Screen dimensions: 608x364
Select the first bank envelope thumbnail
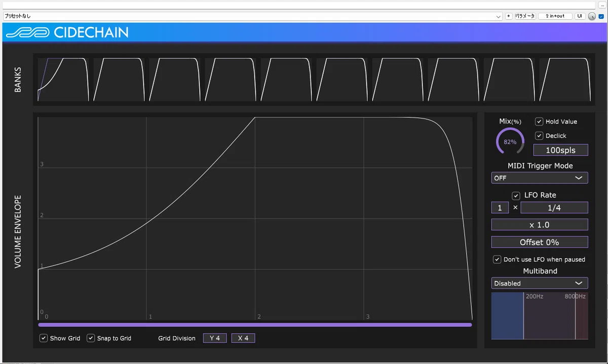point(63,79)
